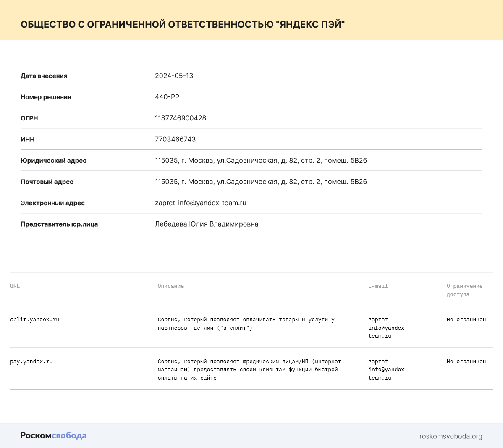The height and width of the screenshot is (448, 503).
Task: Click the split.yandex.ru URL cell
Action: click(35, 320)
